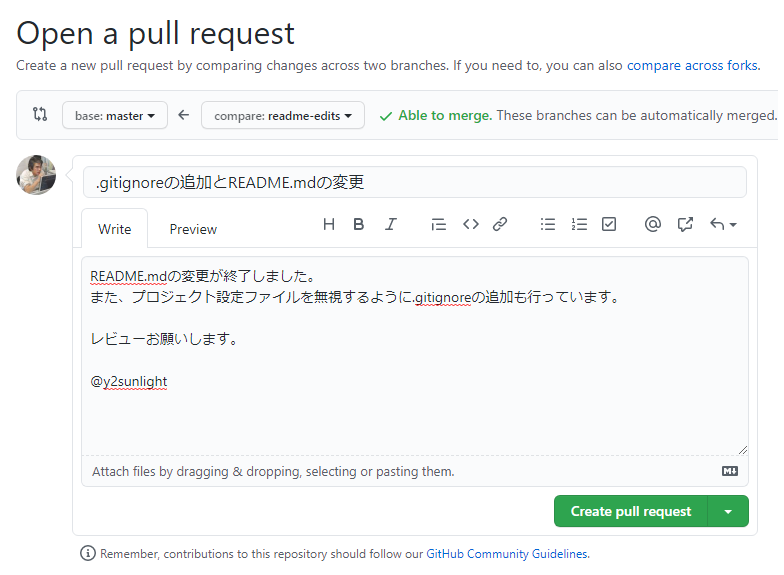
Task: Reference an issue or pull request
Action: [685, 225]
